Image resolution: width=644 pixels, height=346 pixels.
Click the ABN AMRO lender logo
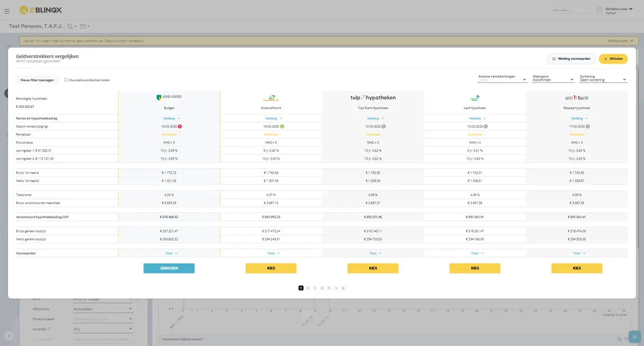[x=169, y=97]
